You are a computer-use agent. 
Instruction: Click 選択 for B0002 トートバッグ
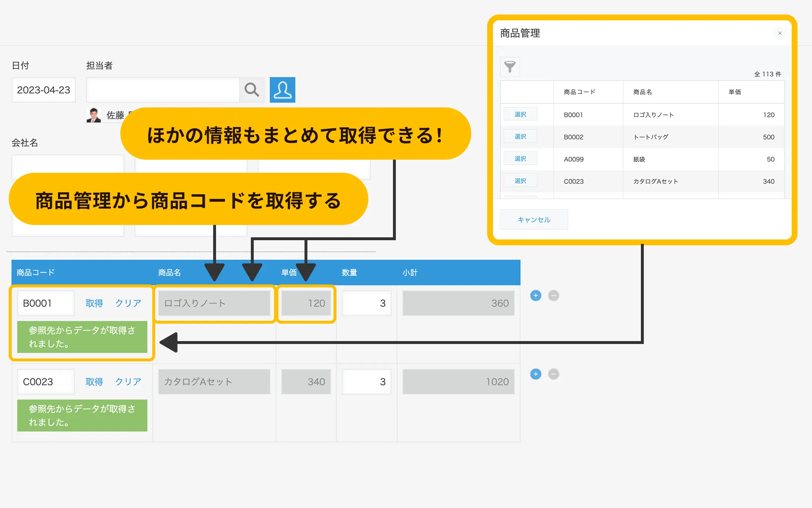pyautogui.click(x=520, y=136)
